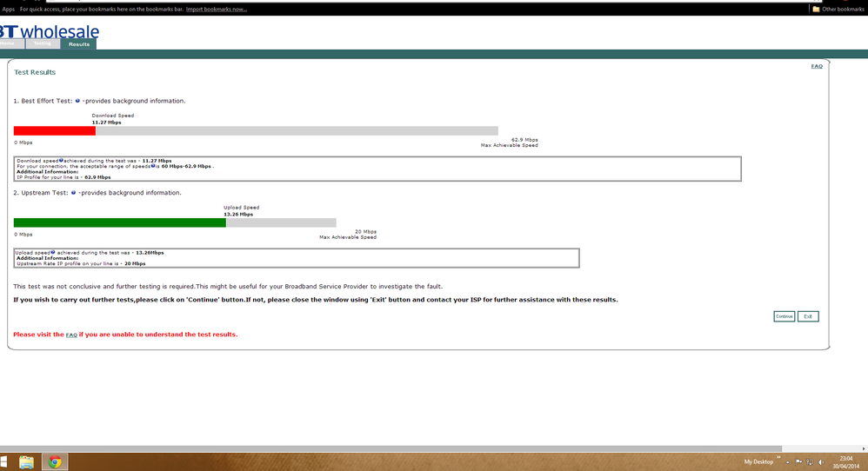Click info icon after 'Upload speed' text
The image size is (868, 471).
tap(53, 252)
